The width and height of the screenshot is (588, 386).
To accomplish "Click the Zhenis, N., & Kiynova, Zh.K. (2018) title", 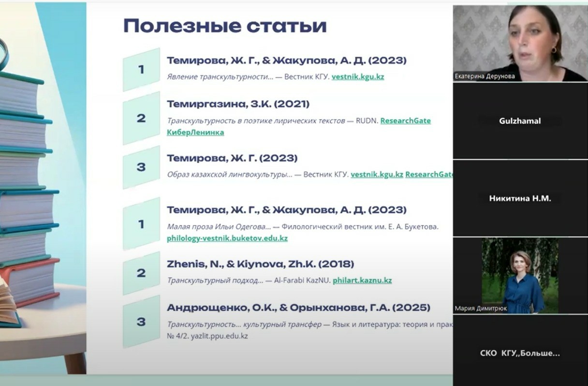I will click(260, 264).
